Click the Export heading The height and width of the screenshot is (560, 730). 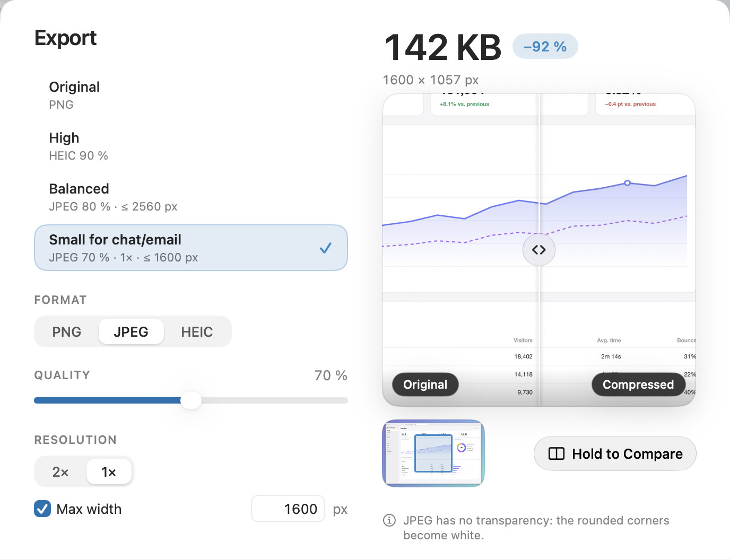pos(65,38)
